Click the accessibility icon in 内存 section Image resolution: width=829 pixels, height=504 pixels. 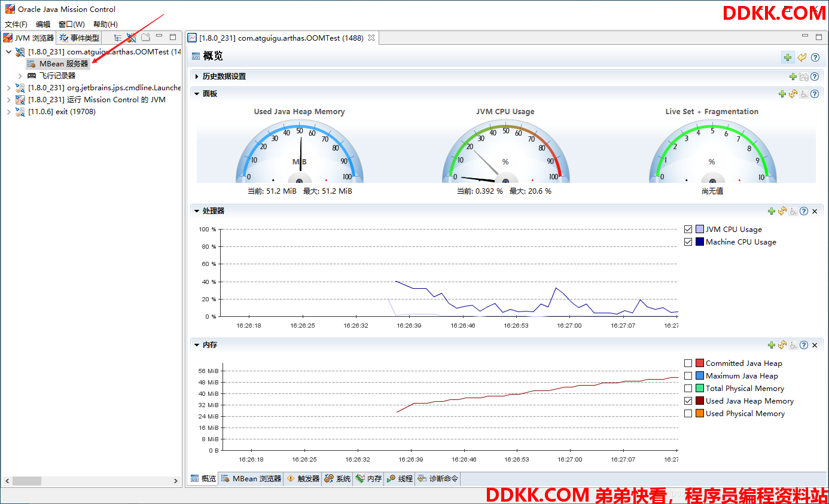793,345
